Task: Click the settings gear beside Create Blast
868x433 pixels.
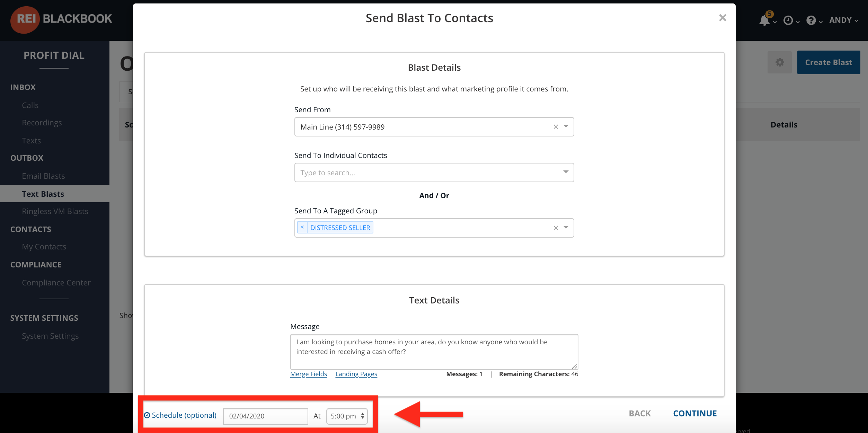Action: [x=780, y=62]
